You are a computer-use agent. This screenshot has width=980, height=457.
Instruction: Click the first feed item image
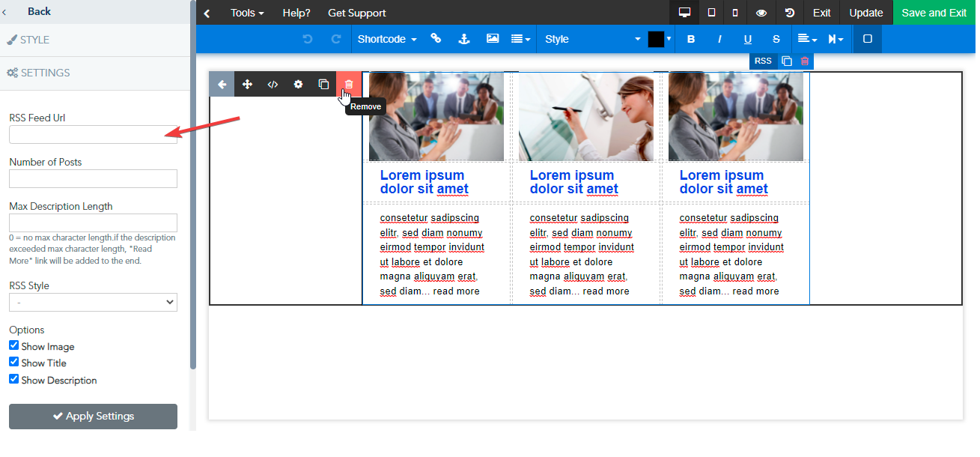436,116
